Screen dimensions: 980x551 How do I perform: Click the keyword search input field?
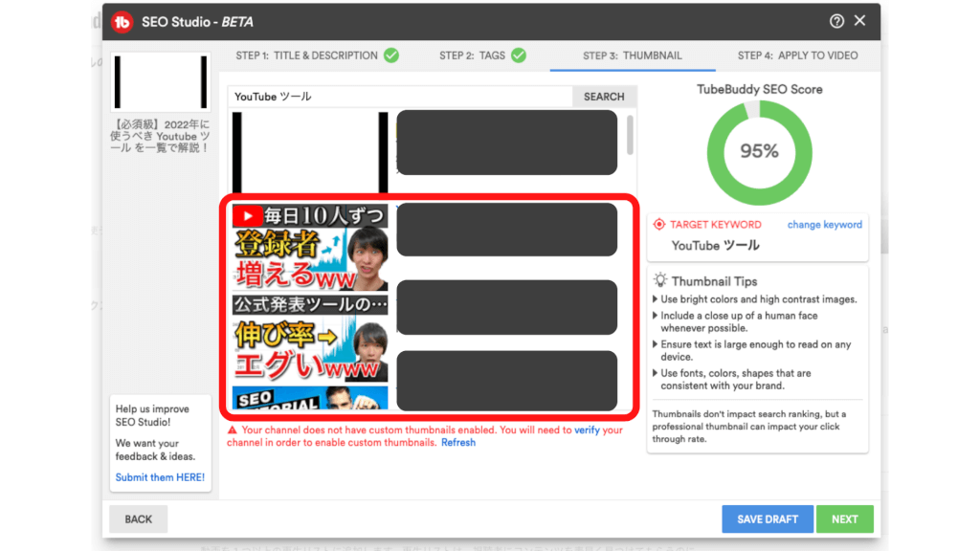click(x=400, y=97)
